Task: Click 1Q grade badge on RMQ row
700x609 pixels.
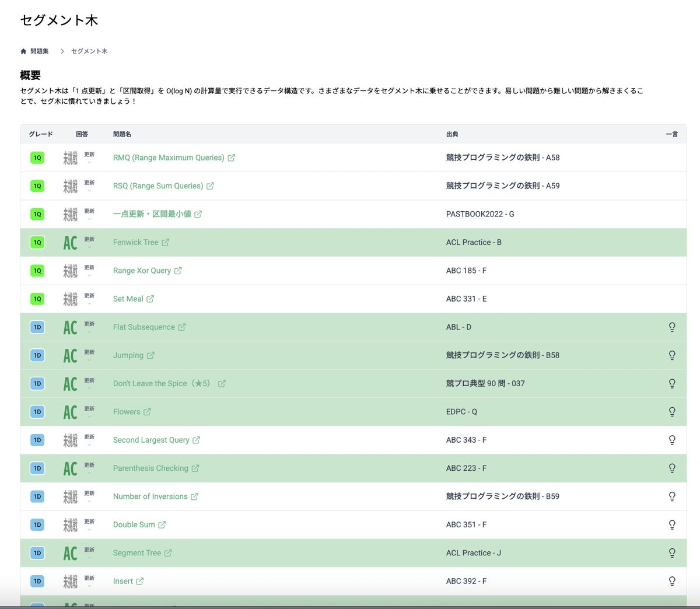Action: point(37,157)
